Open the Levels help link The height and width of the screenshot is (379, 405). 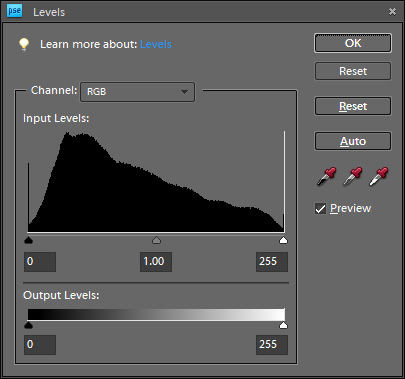(x=156, y=44)
